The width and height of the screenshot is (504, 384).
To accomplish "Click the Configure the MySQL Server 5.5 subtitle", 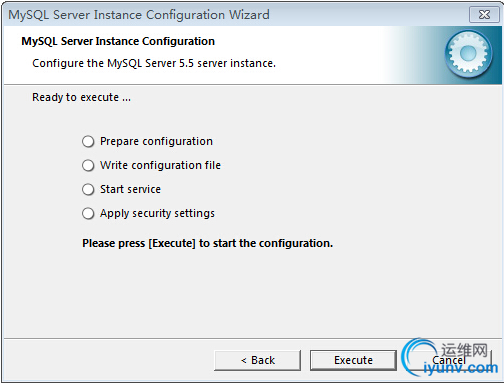I will (x=154, y=63).
